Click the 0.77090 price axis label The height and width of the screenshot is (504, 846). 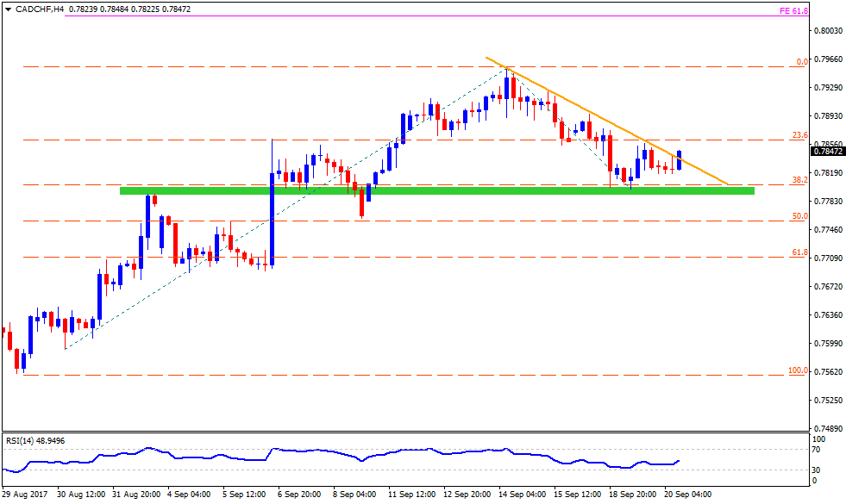pos(829,258)
